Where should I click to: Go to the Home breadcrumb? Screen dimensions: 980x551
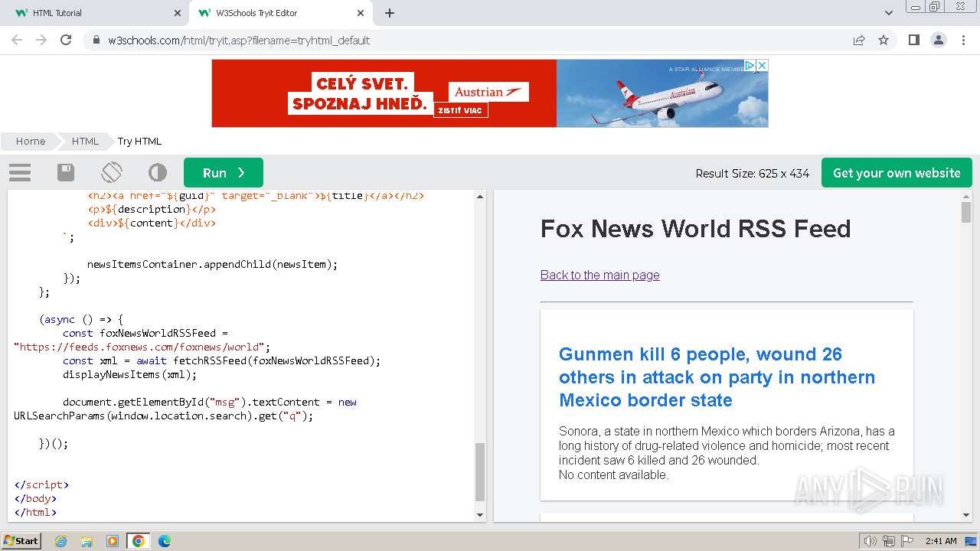tap(31, 141)
